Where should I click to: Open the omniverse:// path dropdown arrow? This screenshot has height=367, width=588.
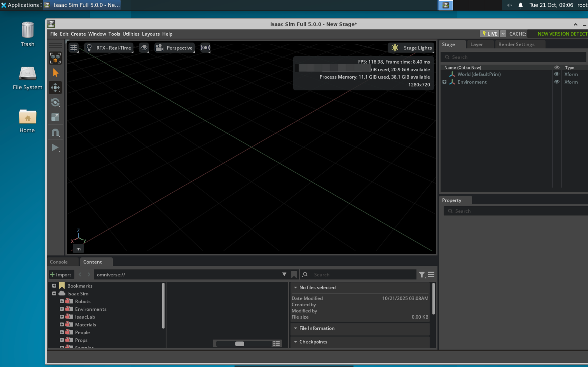click(284, 274)
